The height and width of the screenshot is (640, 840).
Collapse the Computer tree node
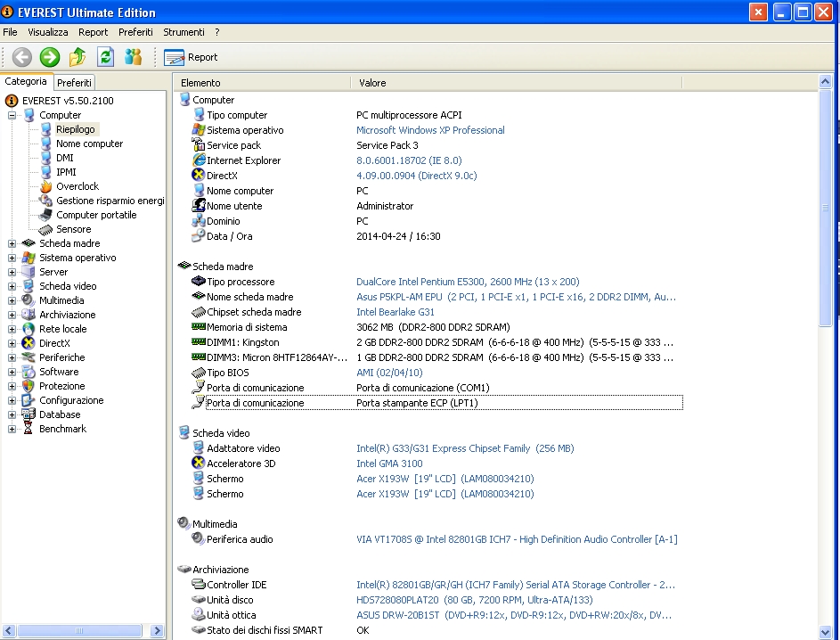coord(12,115)
